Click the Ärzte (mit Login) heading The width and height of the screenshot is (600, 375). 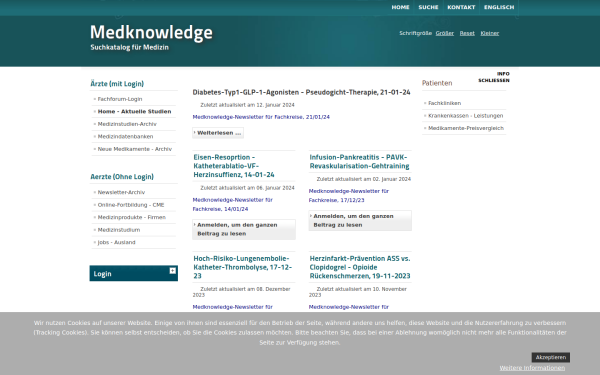(117, 83)
